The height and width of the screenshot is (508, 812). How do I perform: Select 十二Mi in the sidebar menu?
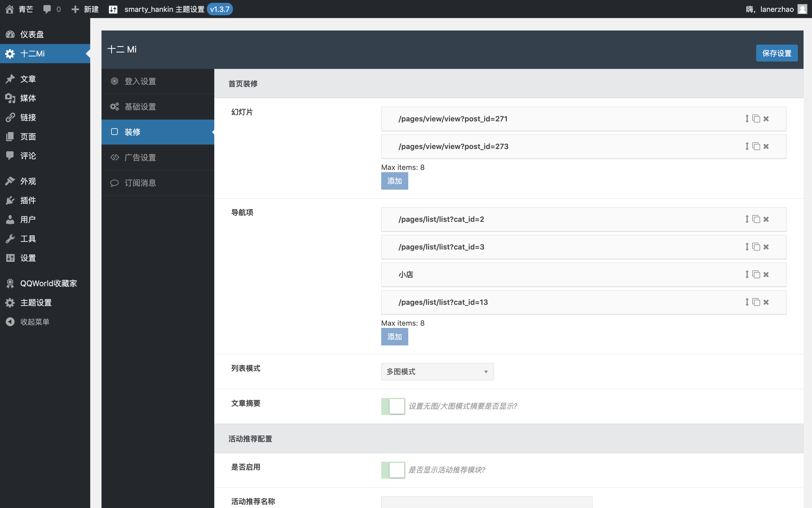45,53
